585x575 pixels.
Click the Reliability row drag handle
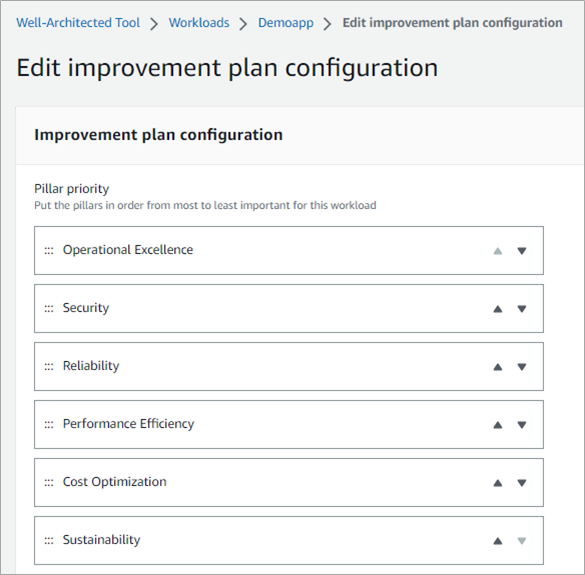coord(49,367)
